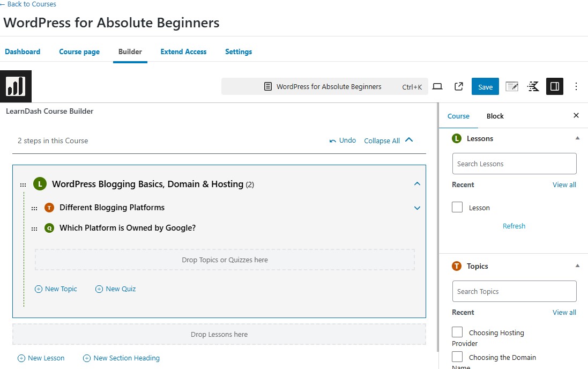Toggle the settings sidebar panel icon
Image resolution: width=588 pixels, height=369 pixels.
pyautogui.click(x=555, y=86)
